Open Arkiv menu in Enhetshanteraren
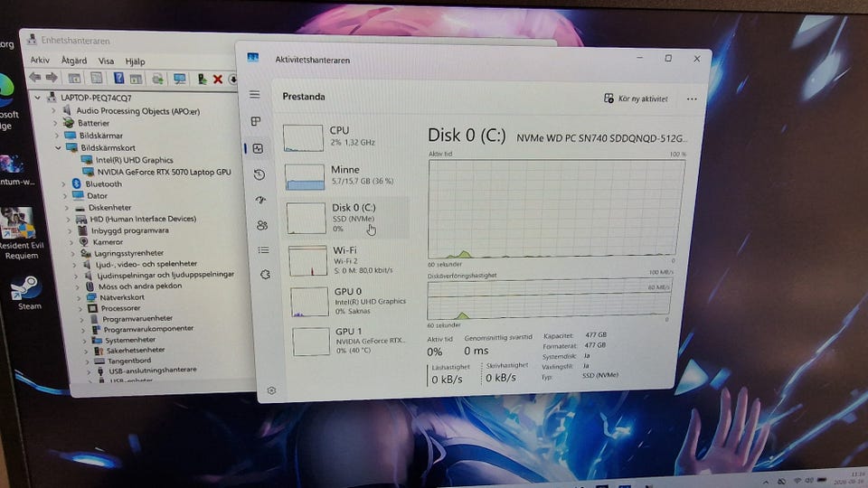This screenshot has height=488, width=868. [40, 60]
